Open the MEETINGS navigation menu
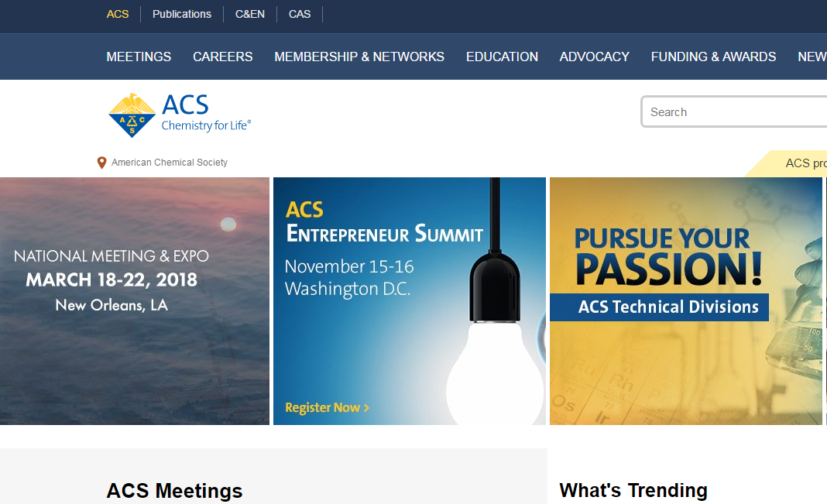This screenshot has height=504, width=827. pyautogui.click(x=139, y=57)
